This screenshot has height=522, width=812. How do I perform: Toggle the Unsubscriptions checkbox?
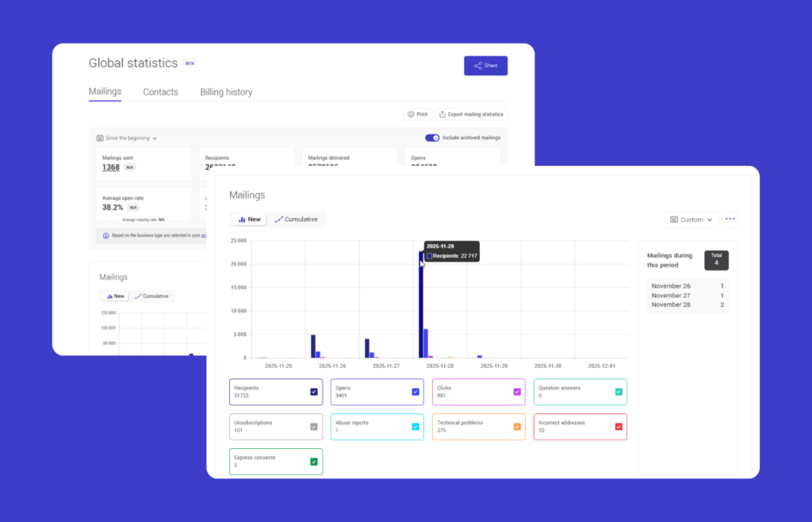(x=314, y=427)
